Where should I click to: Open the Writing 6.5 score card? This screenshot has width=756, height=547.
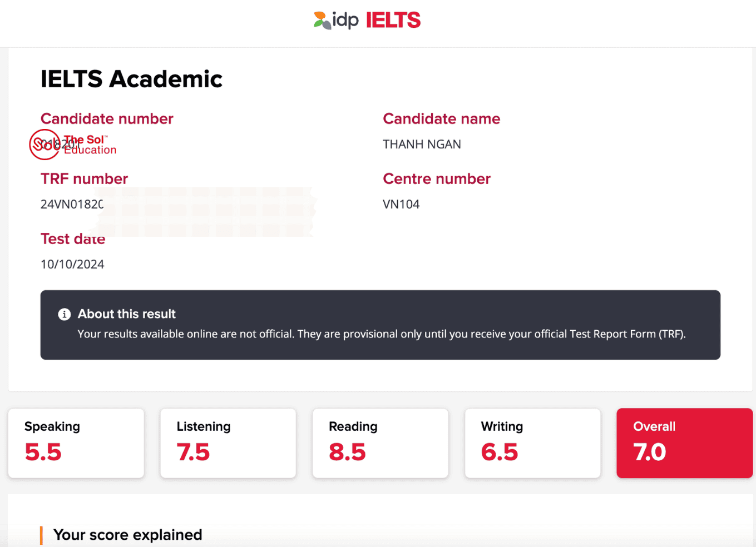tap(532, 443)
